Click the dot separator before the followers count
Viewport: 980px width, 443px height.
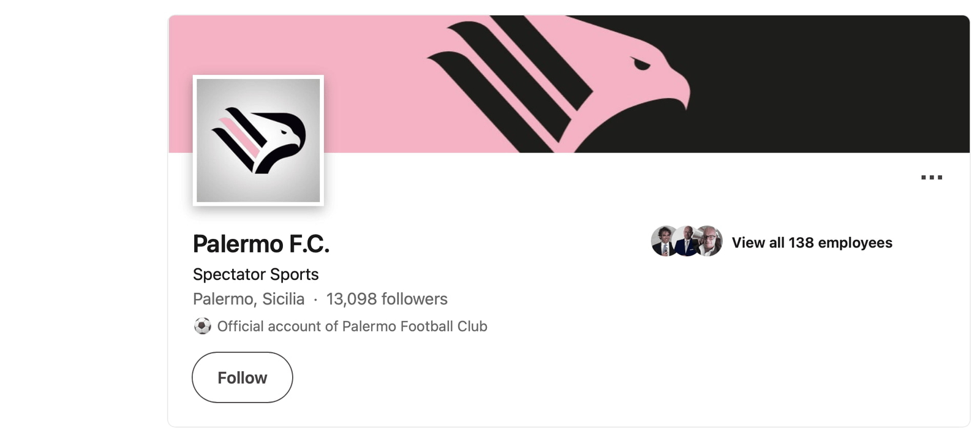click(x=315, y=300)
